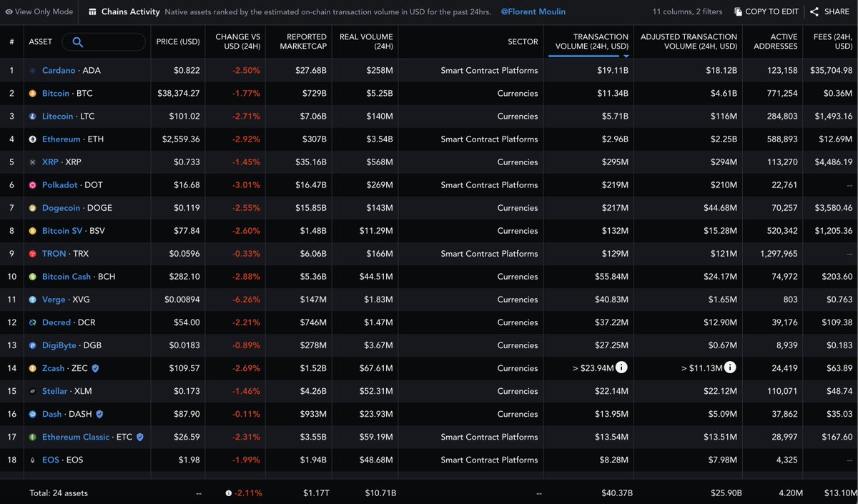Sort by Sector column header
The width and height of the screenshot is (858, 504).
coord(523,41)
